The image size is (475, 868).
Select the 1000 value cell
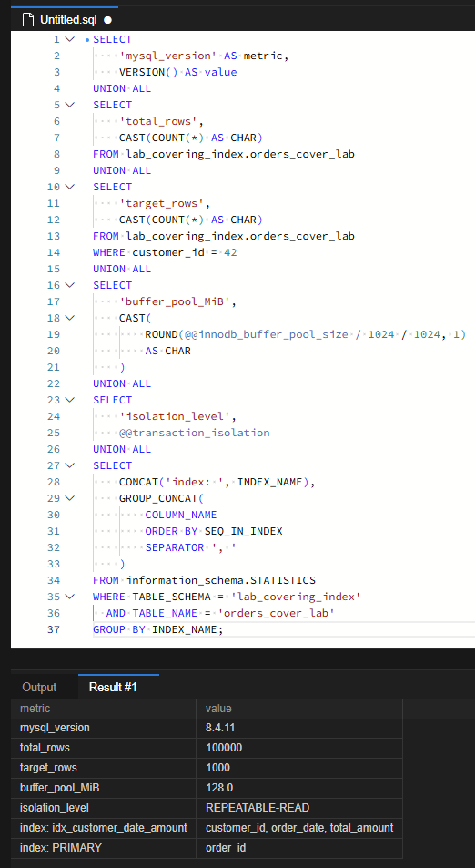(299, 768)
